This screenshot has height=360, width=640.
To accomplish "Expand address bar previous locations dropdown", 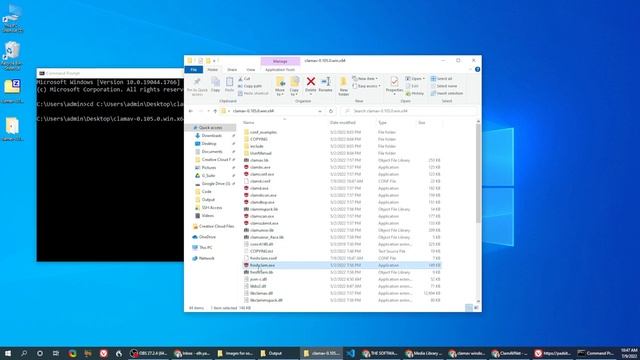I will click(x=320, y=111).
